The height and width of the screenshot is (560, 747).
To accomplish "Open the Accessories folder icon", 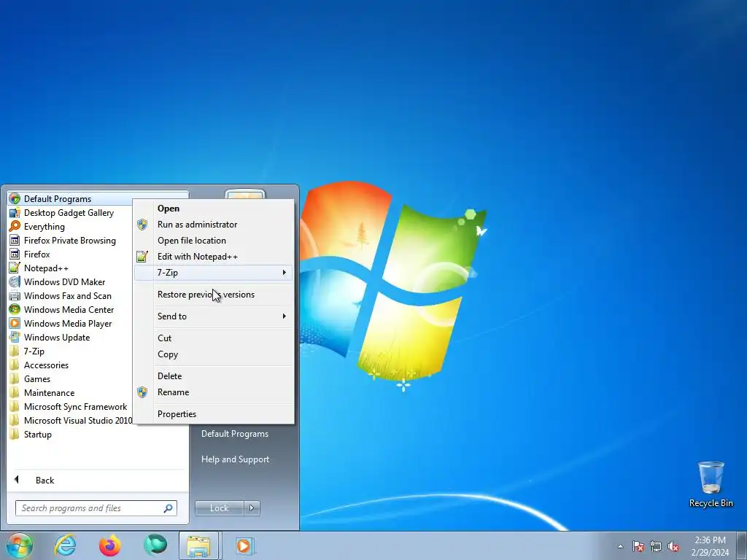I will point(15,365).
